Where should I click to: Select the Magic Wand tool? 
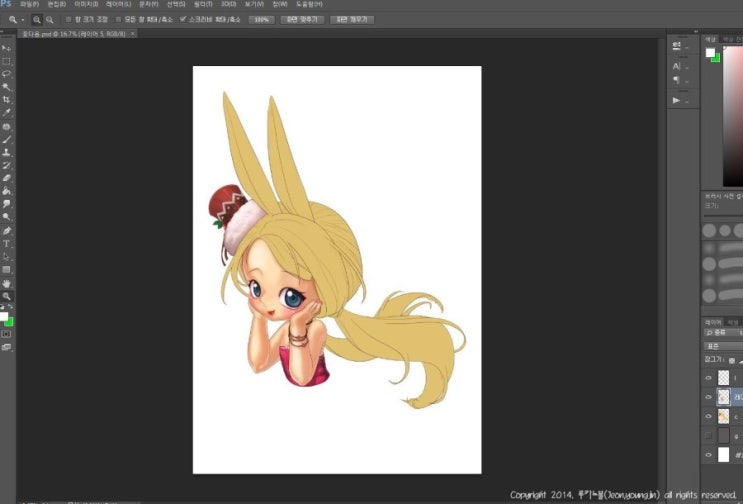coord(6,87)
